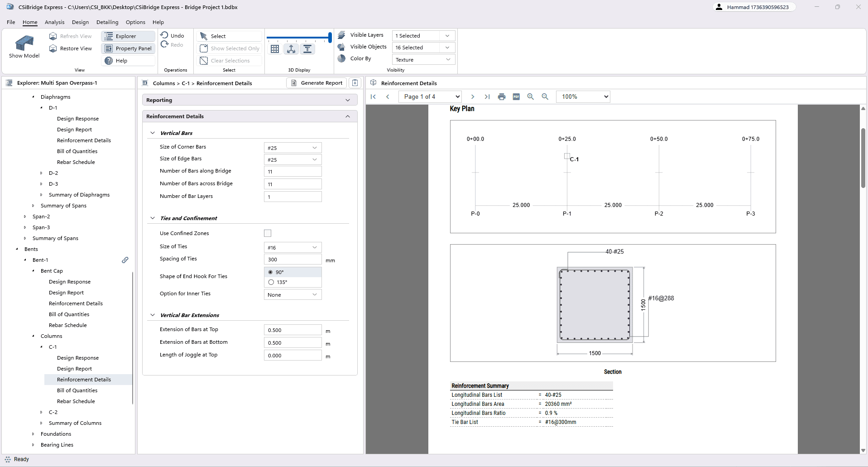Viewport: 868px width, 467px height.
Task: Select the 90° end hook option
Action: click(271, 272)
